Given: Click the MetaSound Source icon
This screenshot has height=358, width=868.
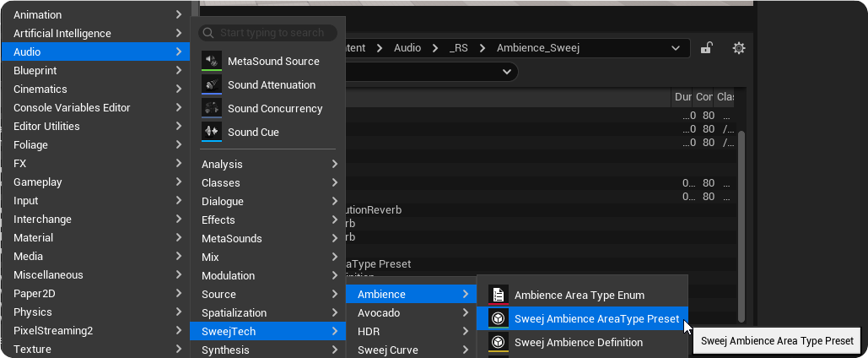Looking at the screenshot, I should pos(212,61).
